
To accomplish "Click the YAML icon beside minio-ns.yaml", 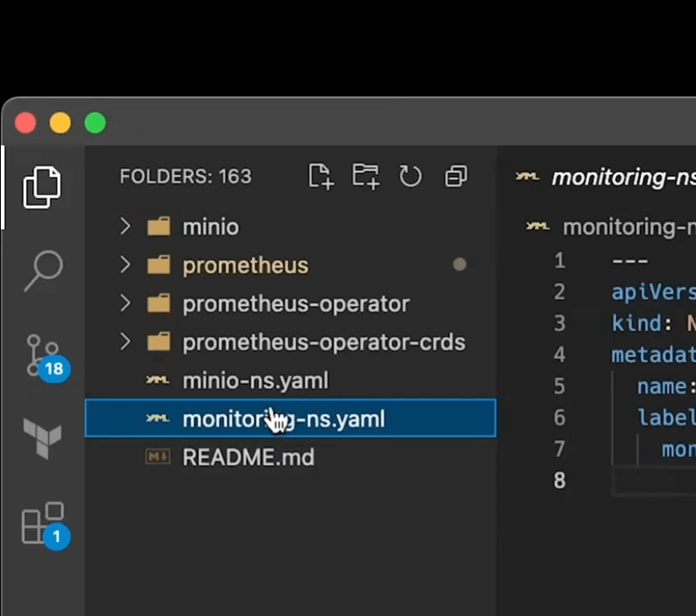I will (x=157, y=380).
